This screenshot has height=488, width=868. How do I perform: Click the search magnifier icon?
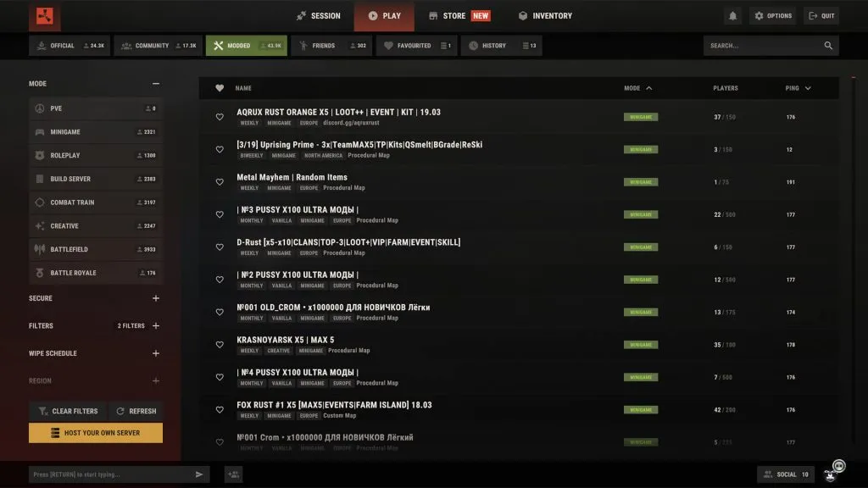coord(828,46)
